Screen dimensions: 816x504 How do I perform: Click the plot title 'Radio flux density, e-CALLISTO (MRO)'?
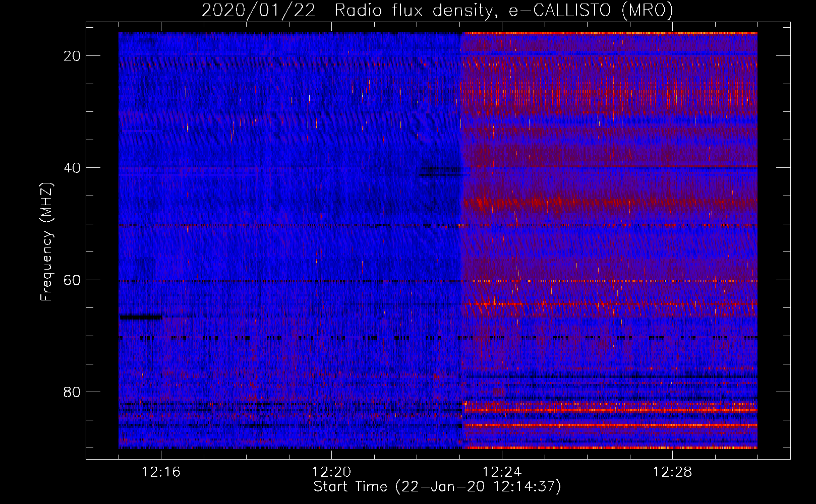(503, 11)
